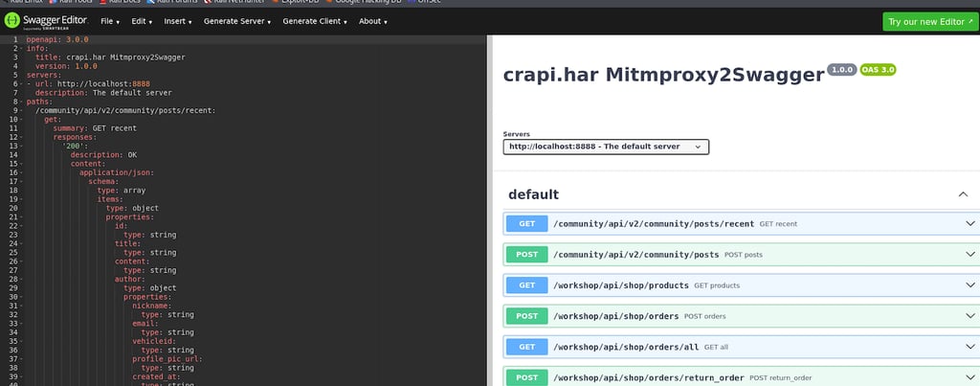Click the 'description: OK' editor line
980x386 pixels.
(103, 154)
